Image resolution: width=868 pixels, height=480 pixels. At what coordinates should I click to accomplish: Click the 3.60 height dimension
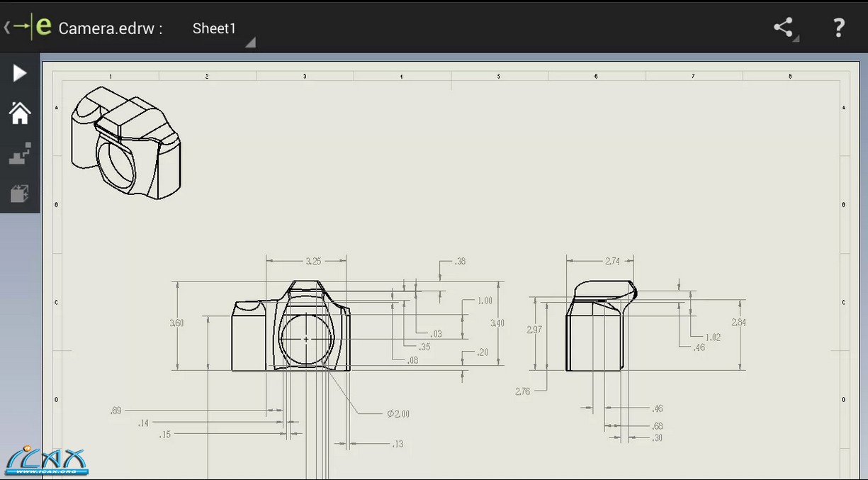click(176, 323)
